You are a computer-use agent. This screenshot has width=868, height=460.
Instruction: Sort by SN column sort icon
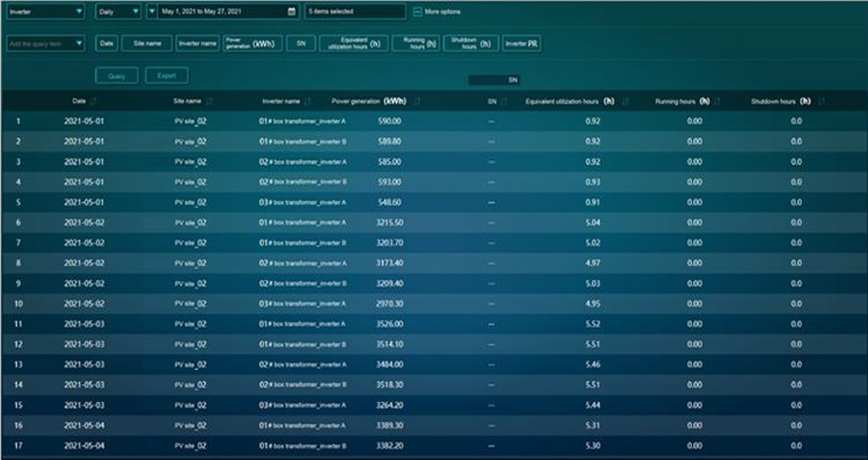503,102
